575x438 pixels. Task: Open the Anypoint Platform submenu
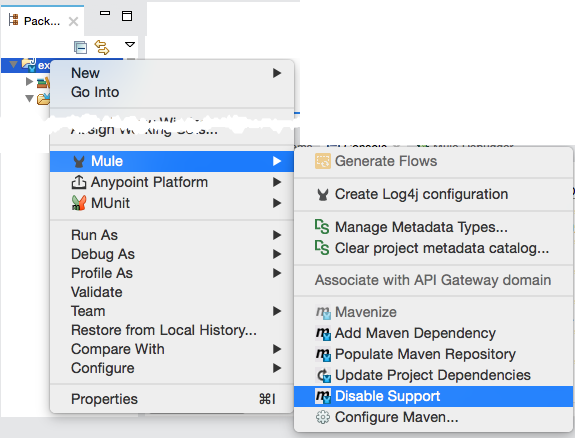pyautogui.click(x=172, y=182)
